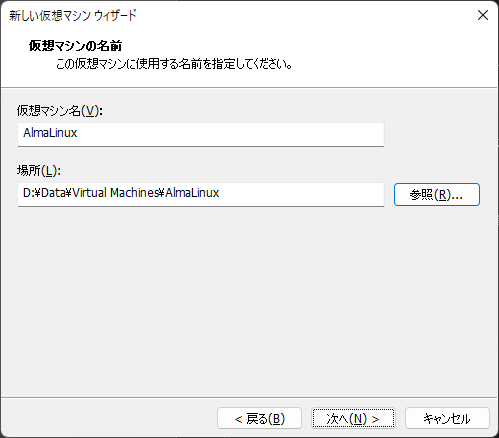The width and height of the screenshot is (499, 438).
Task: Focus the 仮想マシン名 text field
Action: (201, 134)
